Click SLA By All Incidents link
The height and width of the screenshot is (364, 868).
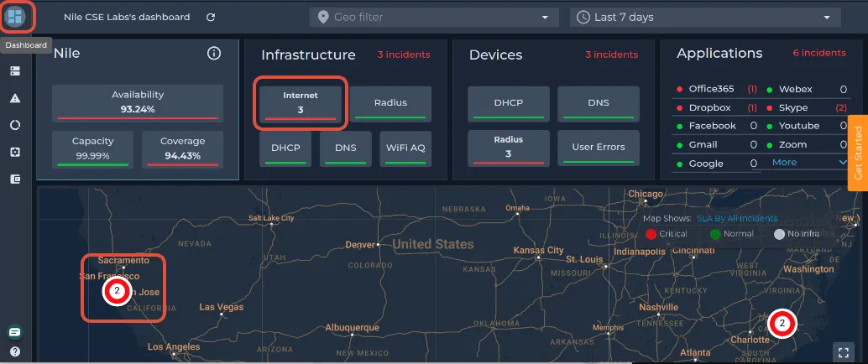click(x=737, y=219)
